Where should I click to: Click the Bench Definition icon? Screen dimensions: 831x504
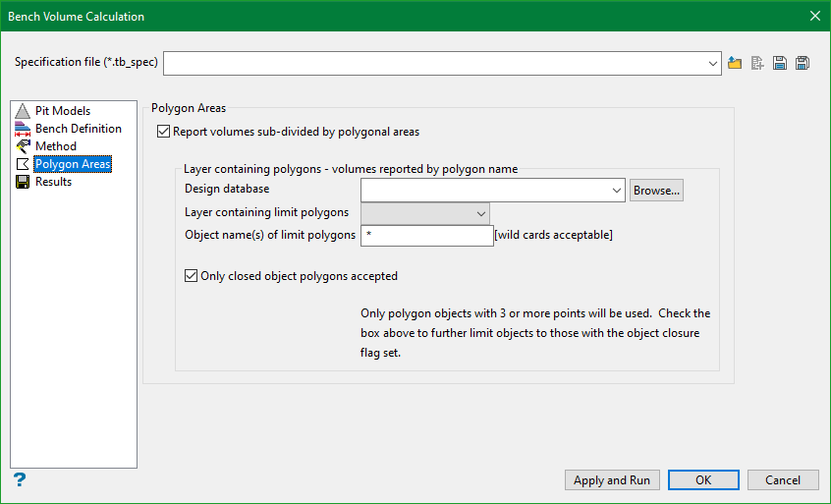(x=24, y=129)
